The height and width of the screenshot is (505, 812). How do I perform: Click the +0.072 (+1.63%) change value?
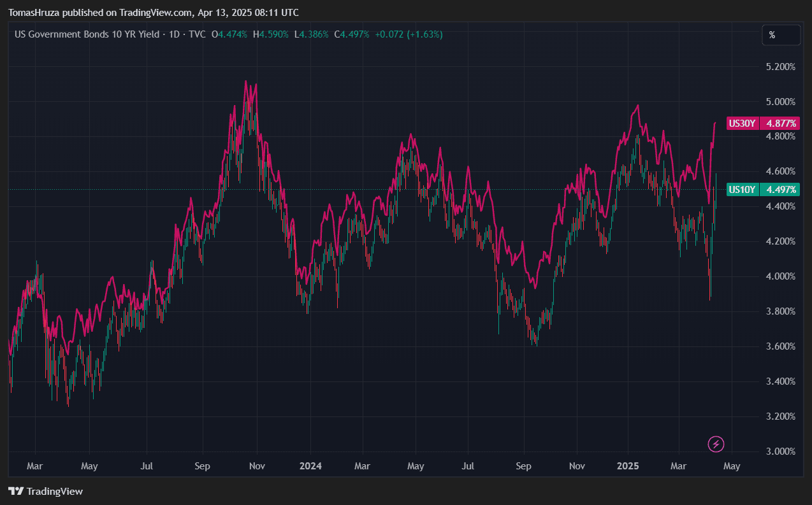[409, 34]
